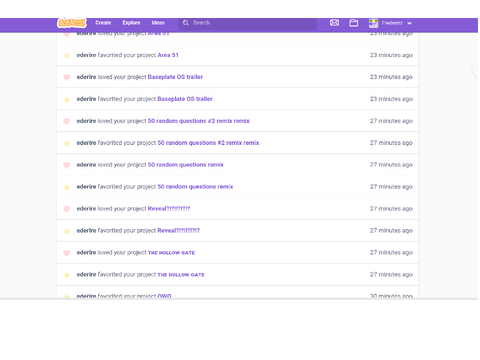Open the Area 51 project link in favorited row
This screenshot has height=360, width=480.
(x=168, y=55)
